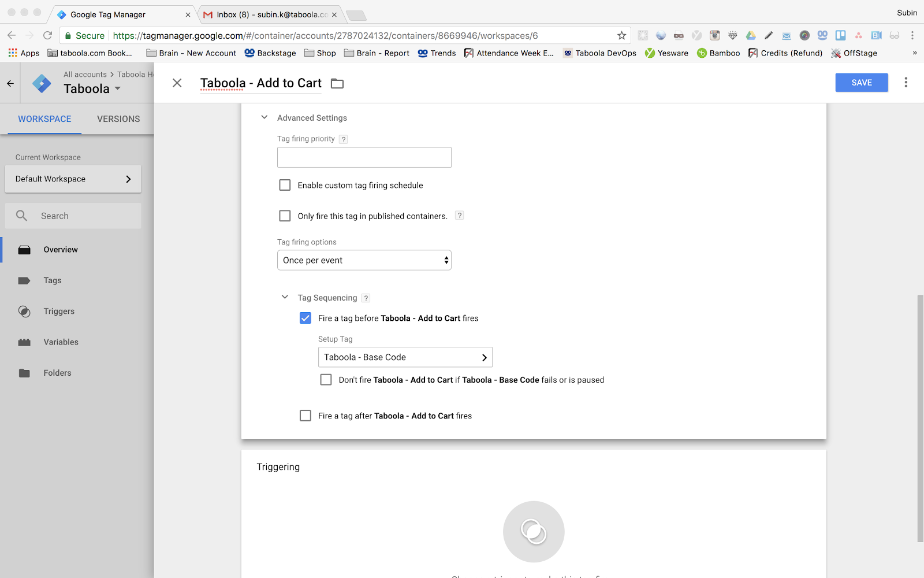This screenshot has height=578, width=924.
Task: Open Folders in the sidebar
Action: pyautogui.click(x=58, y=373)
